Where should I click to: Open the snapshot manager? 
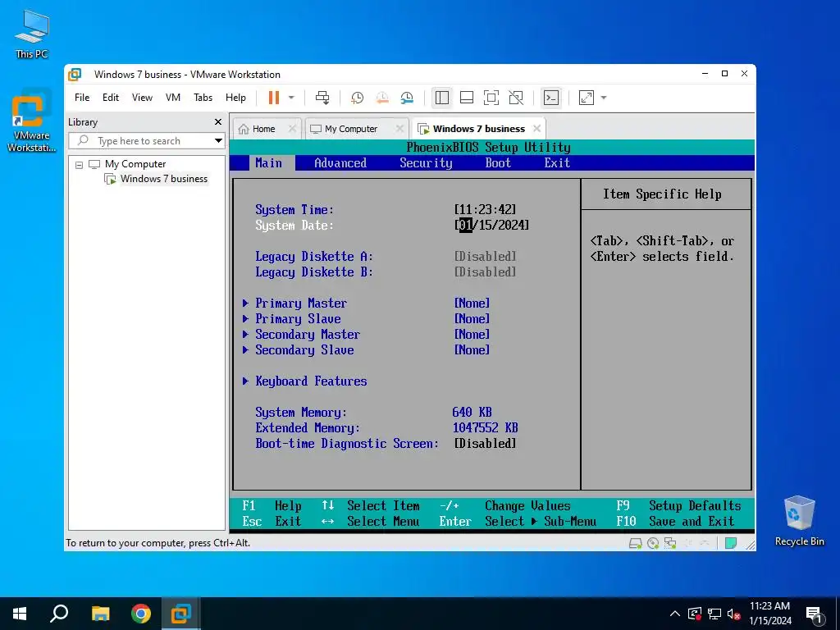coord(407,98)
